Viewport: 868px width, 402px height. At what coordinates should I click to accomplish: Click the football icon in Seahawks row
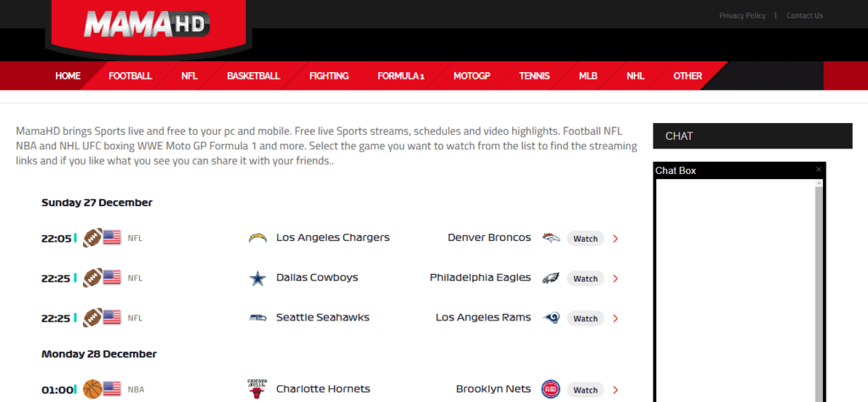[92, 318]
